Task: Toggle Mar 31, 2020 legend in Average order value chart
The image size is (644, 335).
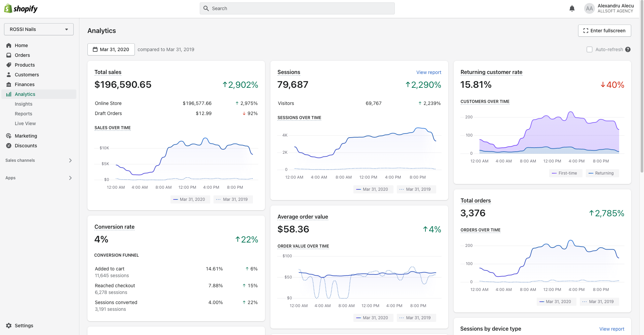Action: [373, 318]
